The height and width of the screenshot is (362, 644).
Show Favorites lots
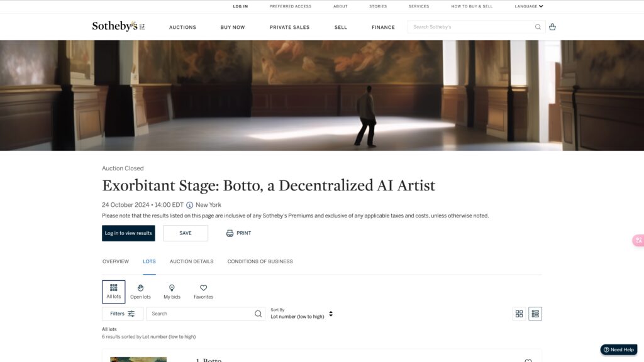(x=203, y=292)
